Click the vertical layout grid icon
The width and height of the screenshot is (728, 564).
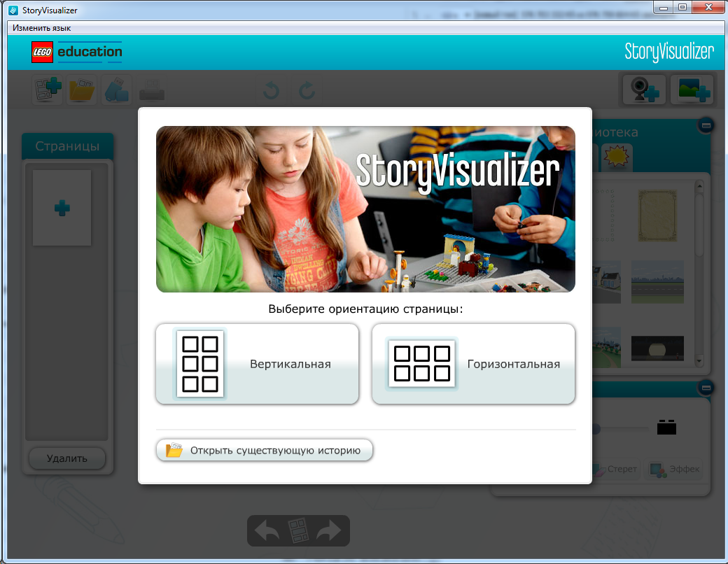(x=200, y=364)
